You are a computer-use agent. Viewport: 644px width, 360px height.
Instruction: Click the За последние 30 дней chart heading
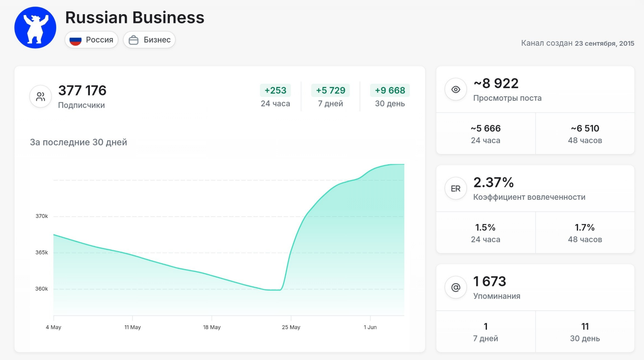click(79, 142)
